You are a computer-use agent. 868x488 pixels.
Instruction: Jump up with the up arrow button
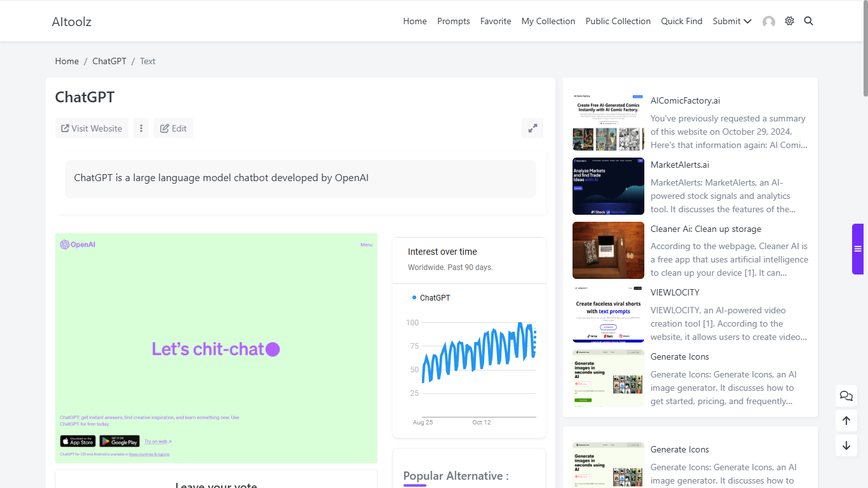coord(846,421)
